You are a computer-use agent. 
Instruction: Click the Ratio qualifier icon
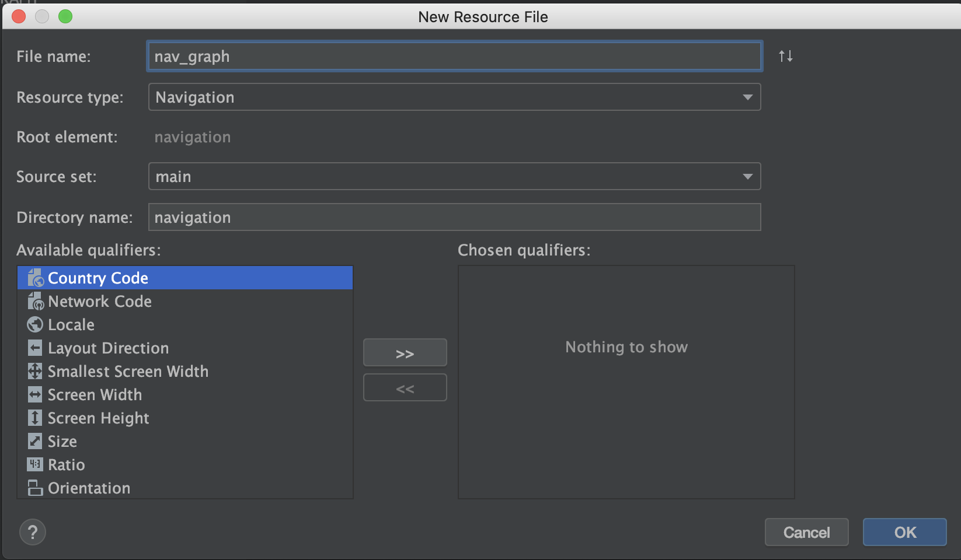[35, 464]
